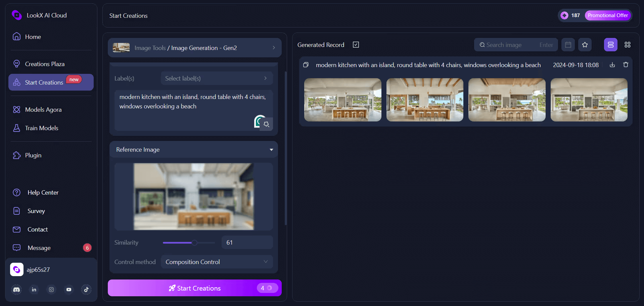Select Start Creations in sidebar

[51, 82]
